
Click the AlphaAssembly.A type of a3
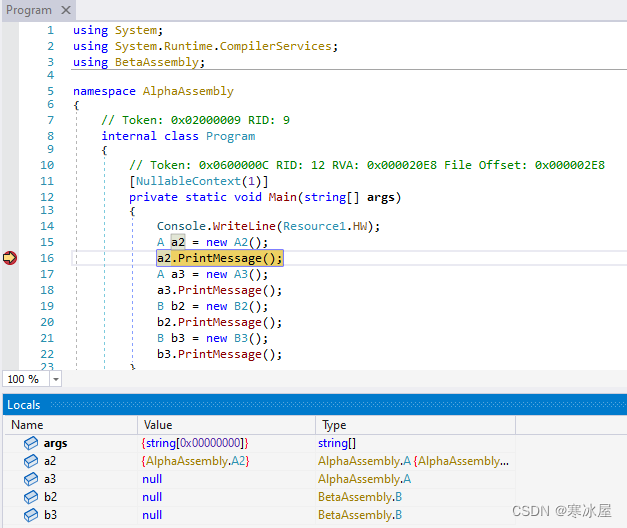364,479
